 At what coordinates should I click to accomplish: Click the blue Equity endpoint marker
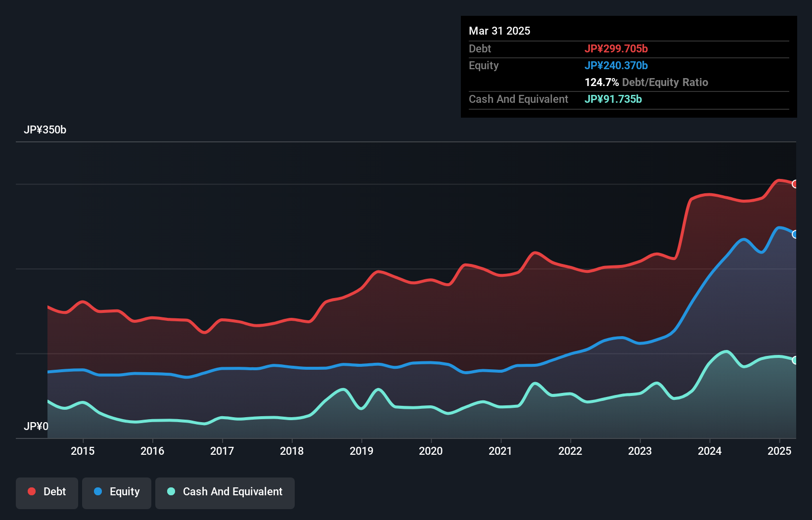click(x=795, y=234)
